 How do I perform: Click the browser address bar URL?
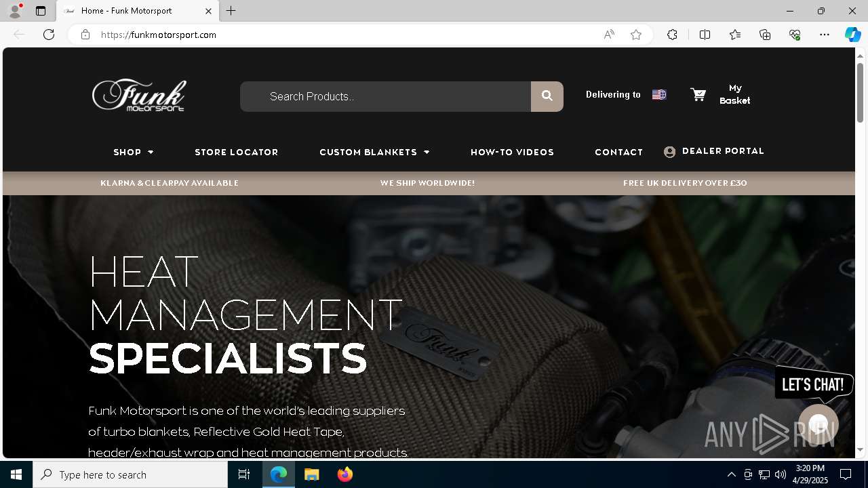click(x=159, y=35)
